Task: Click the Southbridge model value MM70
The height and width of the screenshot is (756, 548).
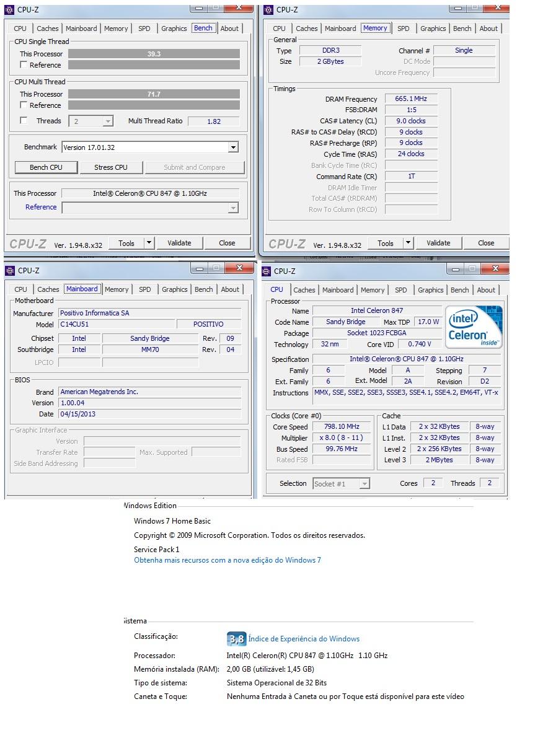Action: coord(150,350)
